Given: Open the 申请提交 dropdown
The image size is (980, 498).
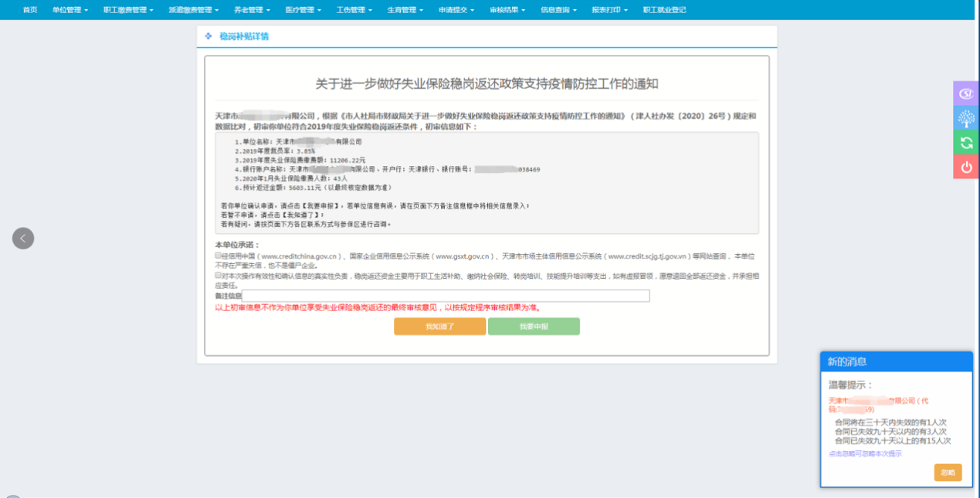Looking at the screenshot, I should coord(456,10).
